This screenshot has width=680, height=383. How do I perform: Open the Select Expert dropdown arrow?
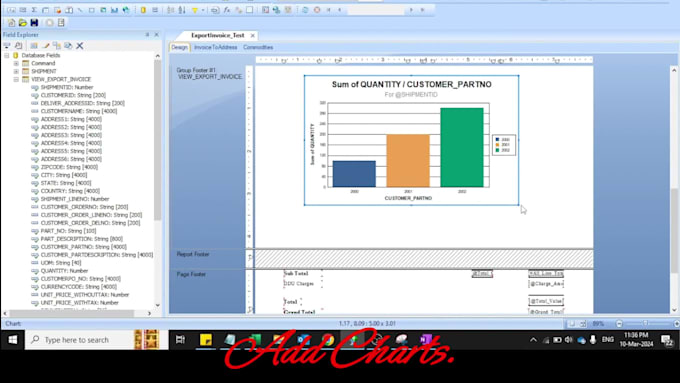tap(203, 10)
